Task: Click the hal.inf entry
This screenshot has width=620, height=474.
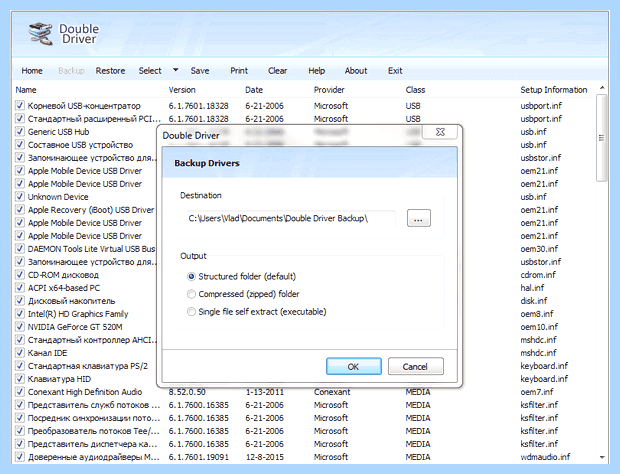Action: pyautogui.click(x=532, y=288)
